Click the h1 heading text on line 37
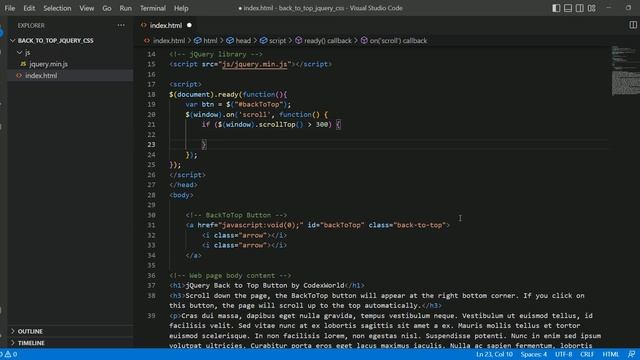640x360 pixels. [264, 285]
